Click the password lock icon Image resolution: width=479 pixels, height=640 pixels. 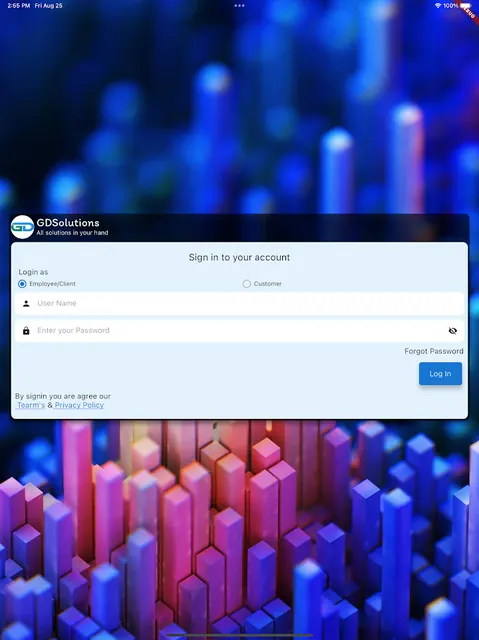(26, 331)
